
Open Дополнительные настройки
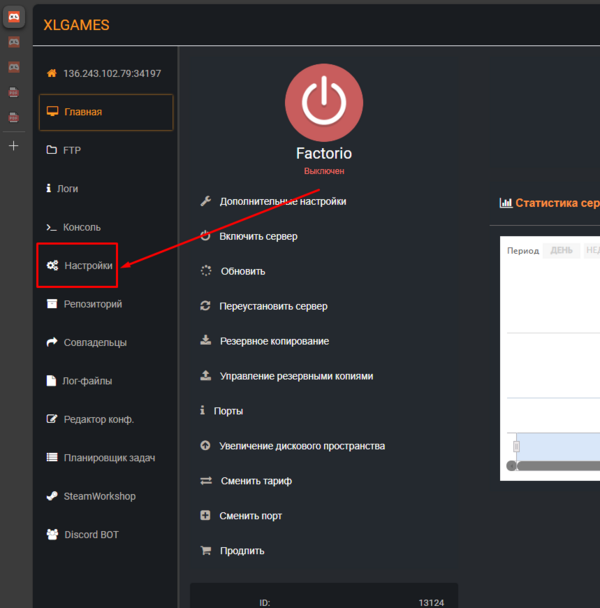283,201
